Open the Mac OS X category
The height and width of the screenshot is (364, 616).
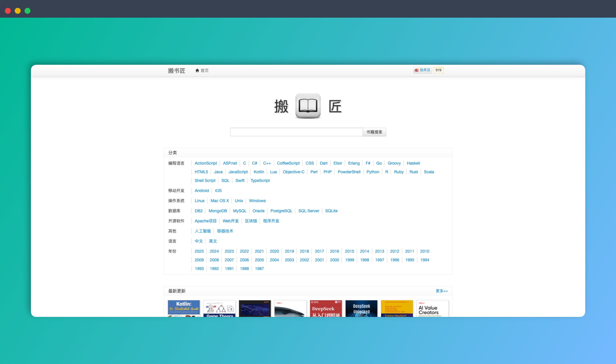click(219, 201)
